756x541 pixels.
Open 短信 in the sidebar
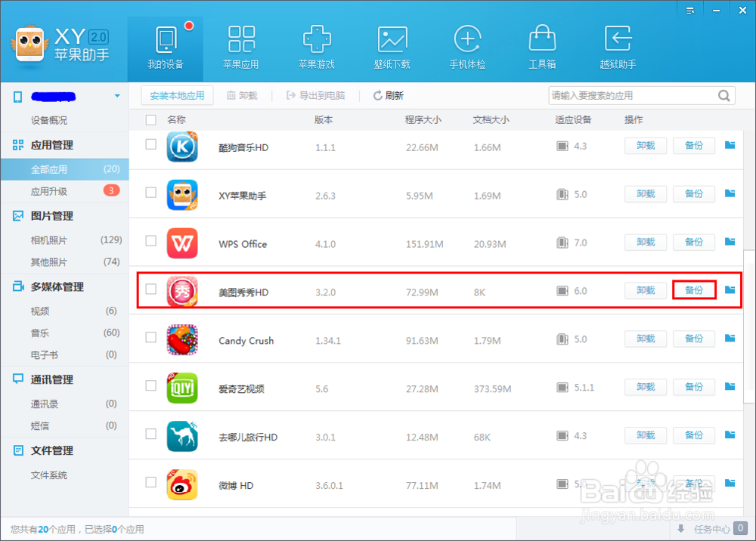(x=64, y=426)
